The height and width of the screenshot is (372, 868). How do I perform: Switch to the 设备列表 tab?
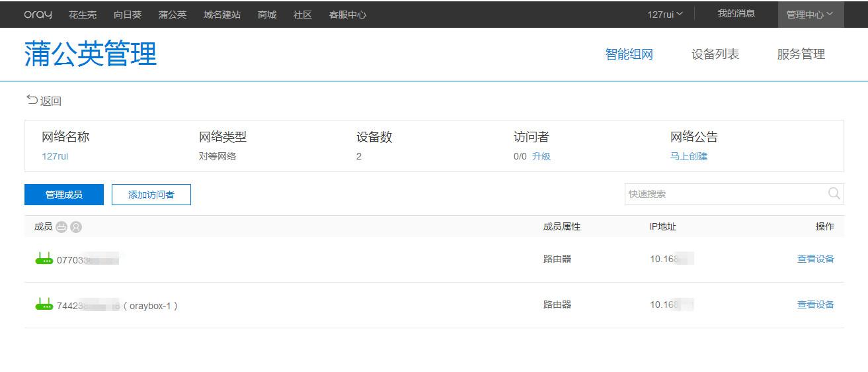tap(715, 54)
